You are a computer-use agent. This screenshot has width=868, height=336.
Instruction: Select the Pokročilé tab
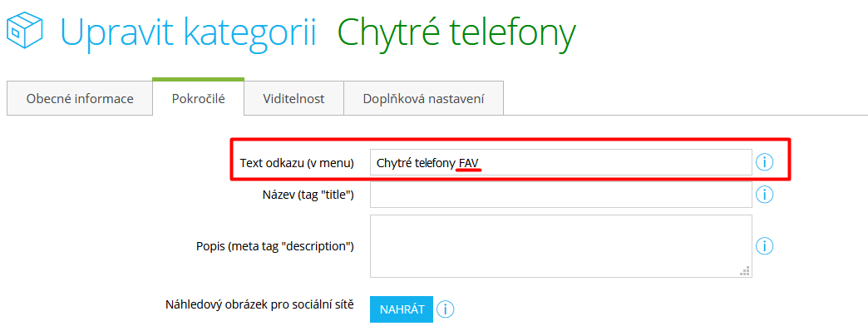(198, 98)
